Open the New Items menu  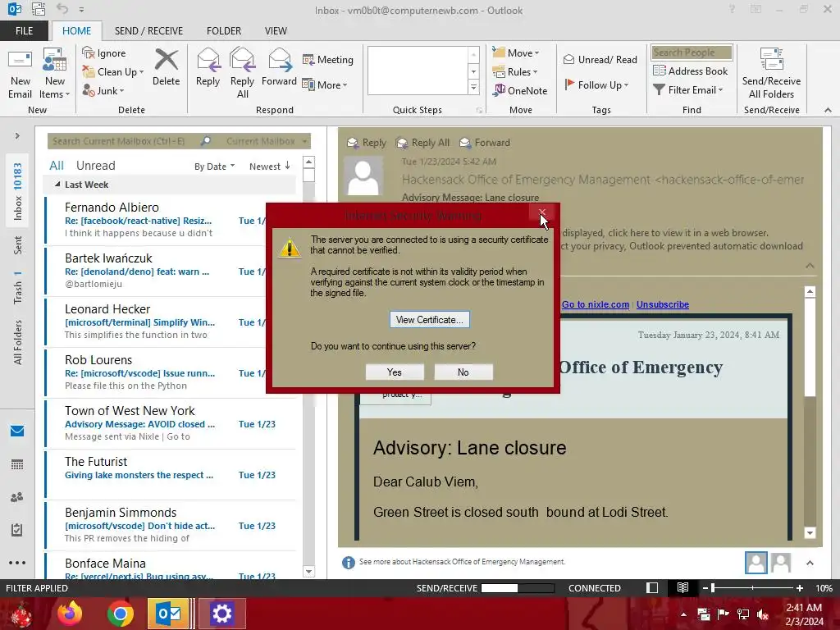(54, 74)
